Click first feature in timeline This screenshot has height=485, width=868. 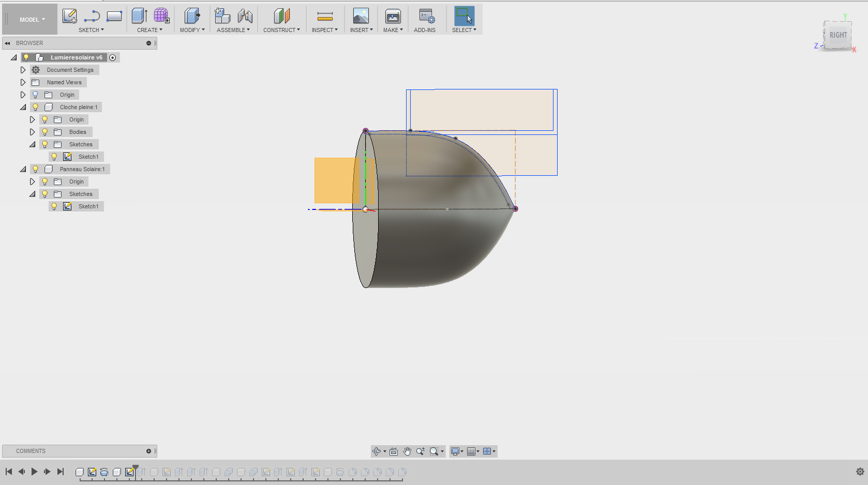[x=80, y=472]
